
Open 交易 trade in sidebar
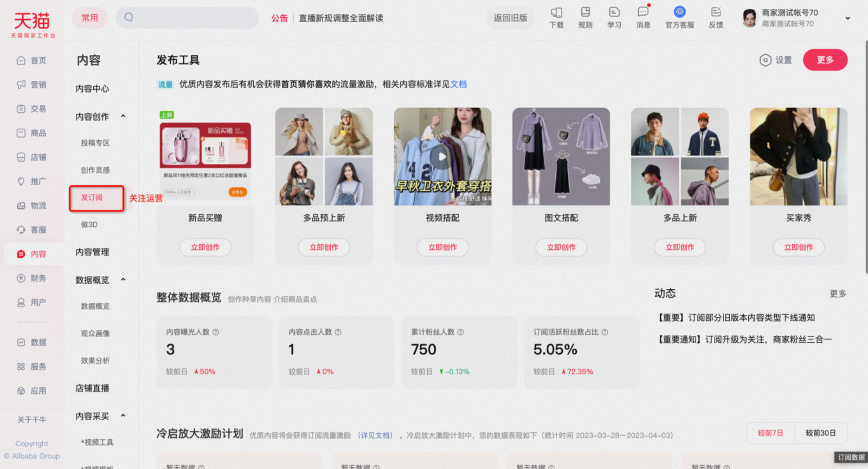[32, 109]
